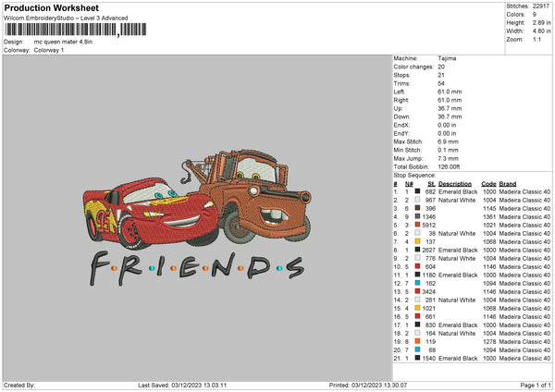This screenshot has width=555, height=392.
Task: Click the 'Left:' measurement label
Action: tap(400, 92)
